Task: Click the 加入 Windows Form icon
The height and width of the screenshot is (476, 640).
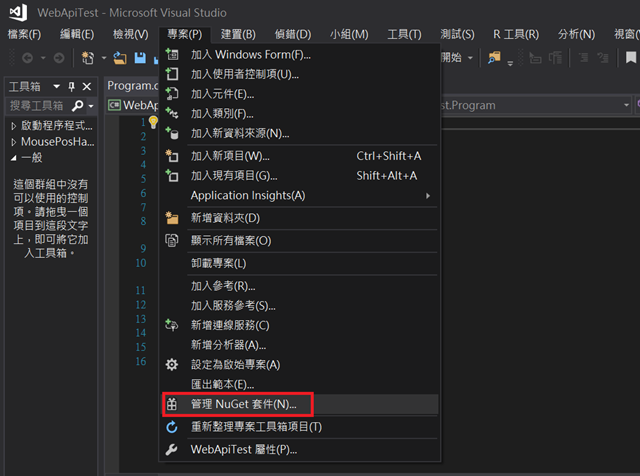Action: click(172, 54)
